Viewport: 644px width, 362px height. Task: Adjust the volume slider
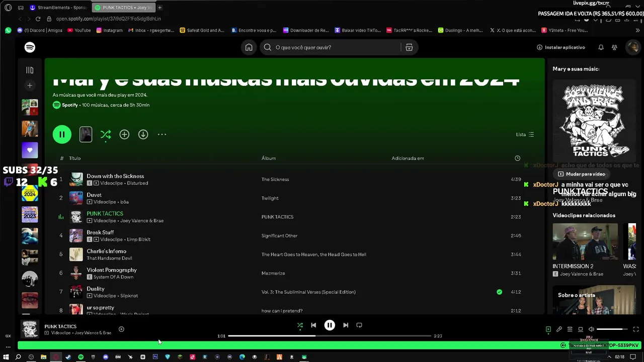pyautogui.click(x=612, y=329)
